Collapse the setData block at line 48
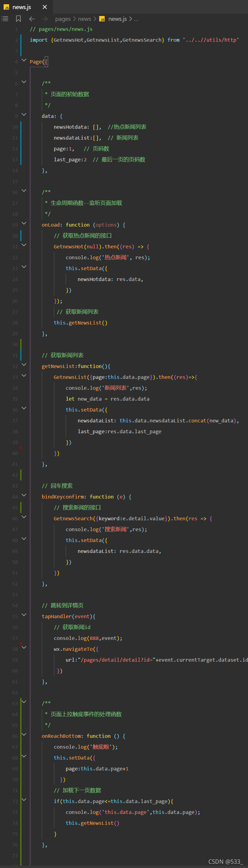248x868 pixels. pyautogui.click(x=24, y=538)
